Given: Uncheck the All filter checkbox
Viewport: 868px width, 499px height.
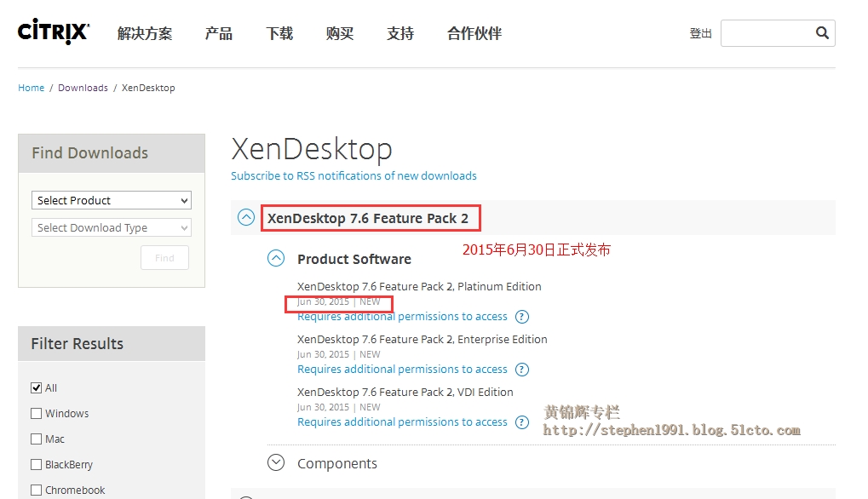Looking at the screenshot, I should [x=36, y=387].
